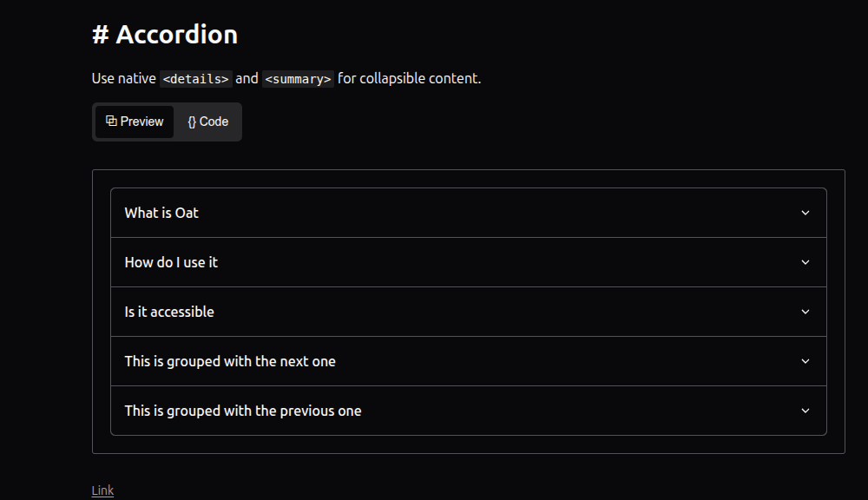Click the curly braces Code icon

[x=192, y=122]
